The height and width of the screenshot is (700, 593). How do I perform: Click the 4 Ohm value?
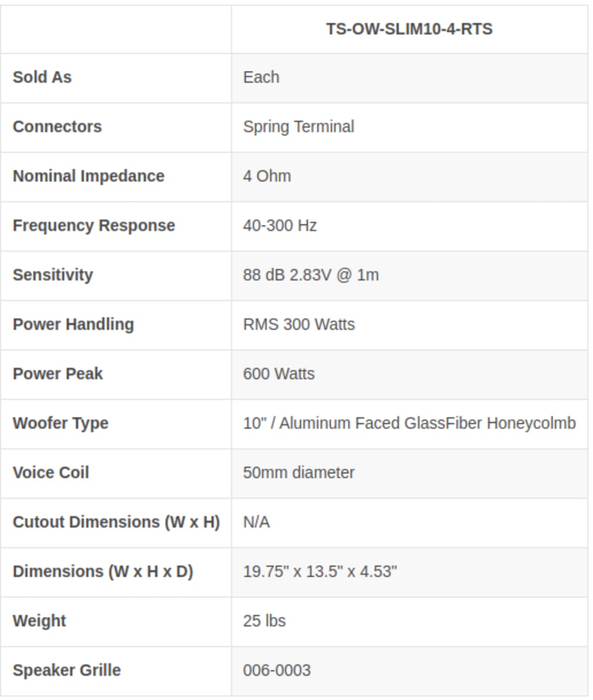click(267, 176)
